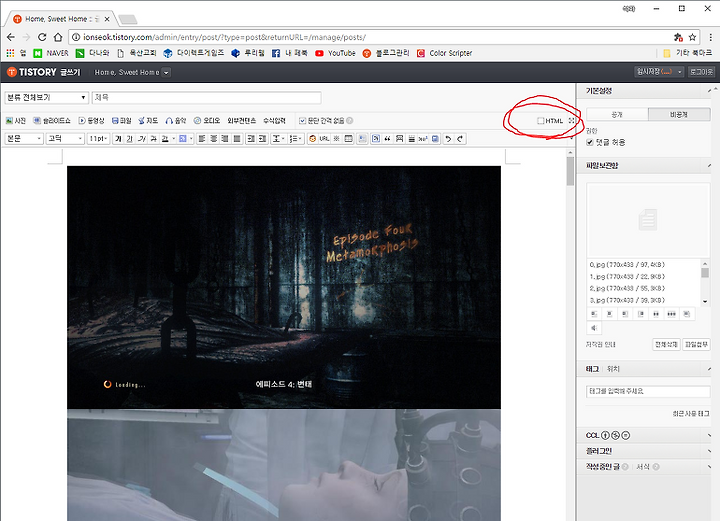The image size is (720, 521).
Task: Open the 슬라이드쇼 insert tool
Action: [x=52, y=121]
